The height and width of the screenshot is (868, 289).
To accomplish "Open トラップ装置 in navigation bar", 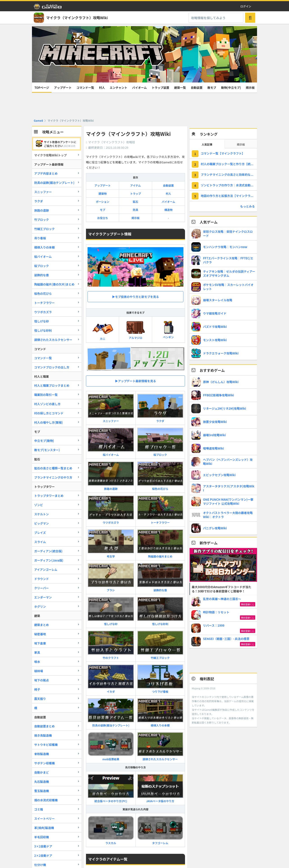I will click(x=160, y=88).
